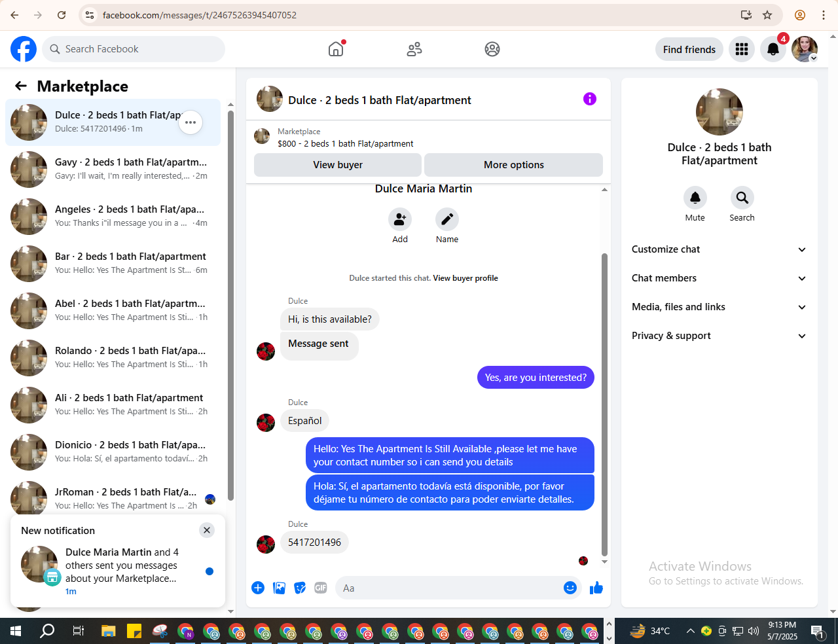Screen dimensions: 838x644
Task: Mute the conversation bell icon
Action: point(695,198)
